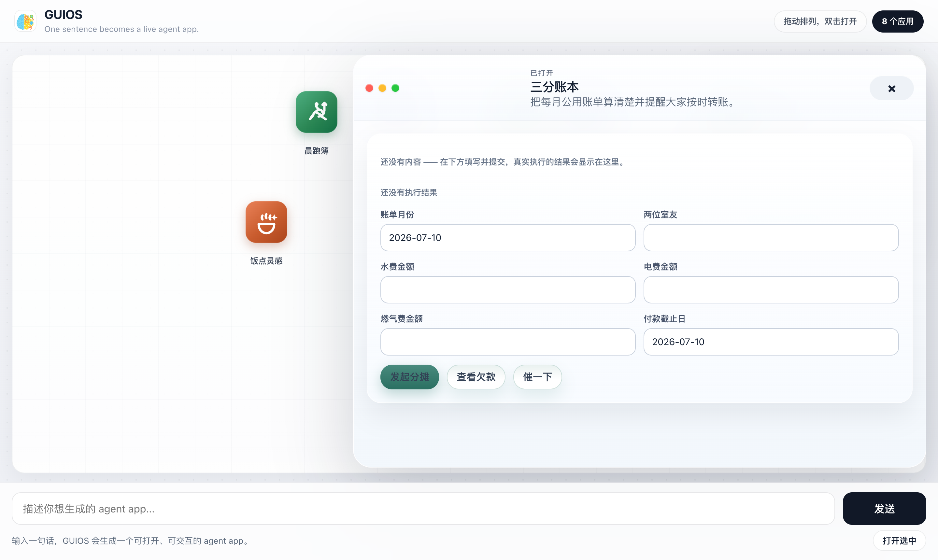Open the 晨跑簿 running app icon
The image size is (938, 560).
pyautogui.click(x=316, y=112)
